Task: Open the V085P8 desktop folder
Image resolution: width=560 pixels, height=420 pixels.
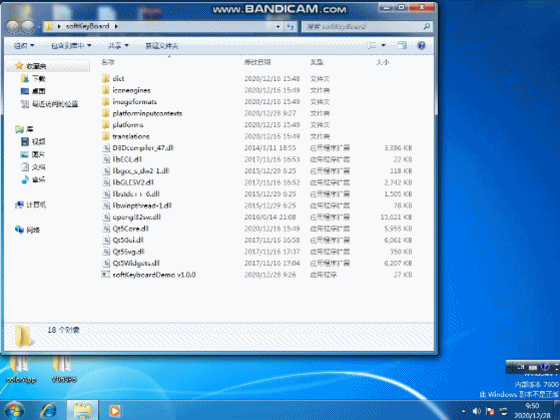Action: (x=63, y=369)
